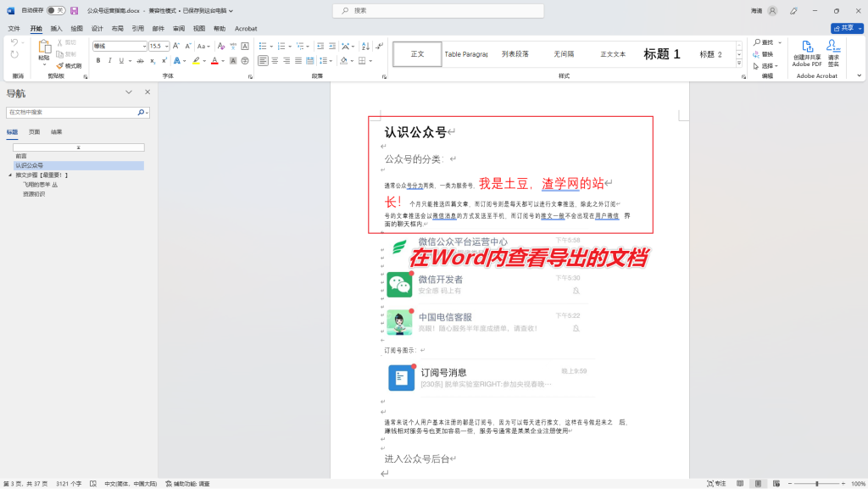Select the 正文 style in the styles gallery
Viewport: 868px width, 489px height.
coord(417,53)
